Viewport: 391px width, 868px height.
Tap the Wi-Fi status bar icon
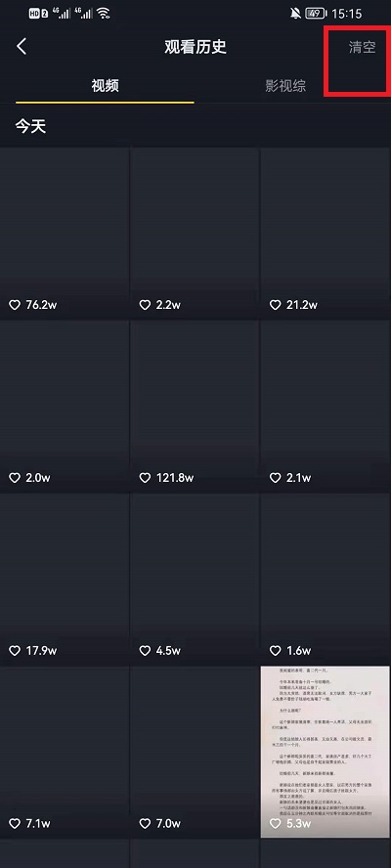(x=103, y=14)
